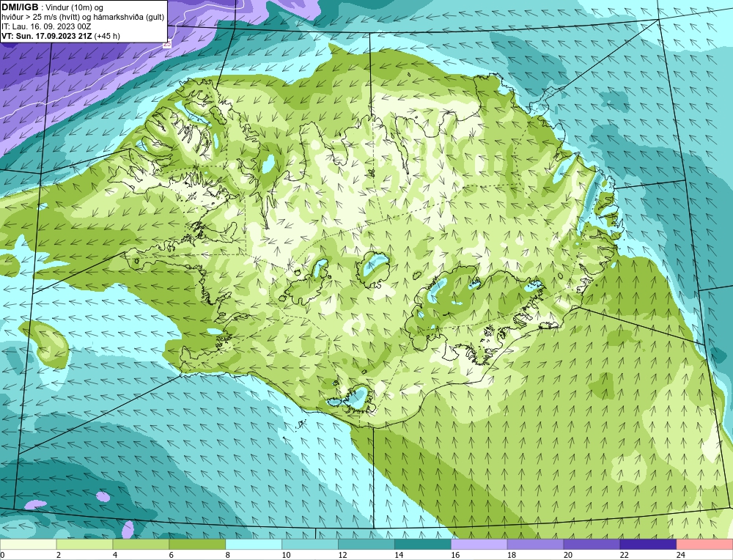Click the 12–14 m/s teal legend swatch
Image resolution: width=733 pixels, height=560 pixels.
pos(366,545)
